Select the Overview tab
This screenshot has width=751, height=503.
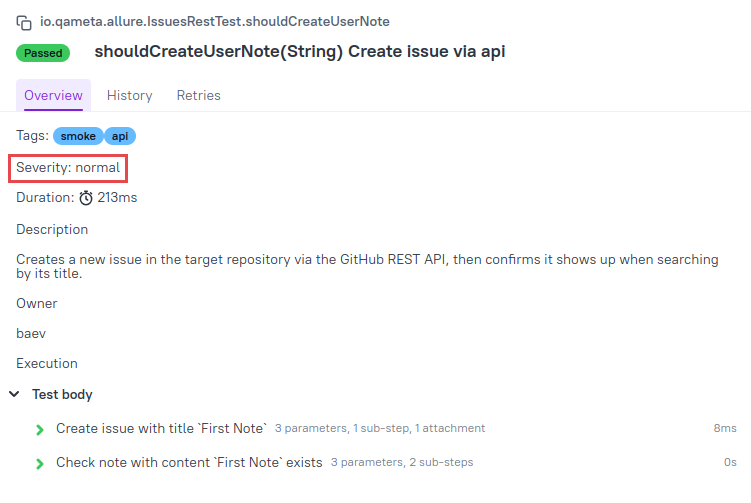click(x=53, y=95)
